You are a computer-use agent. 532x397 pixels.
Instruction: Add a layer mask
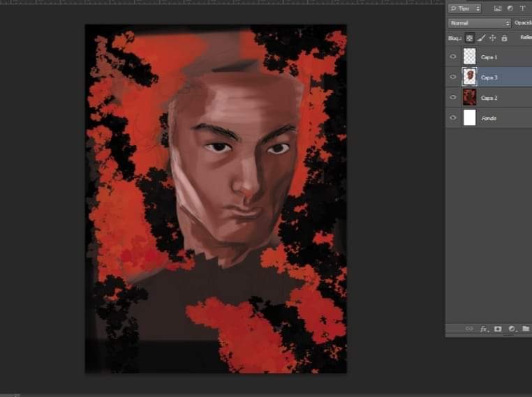(498, 329)
